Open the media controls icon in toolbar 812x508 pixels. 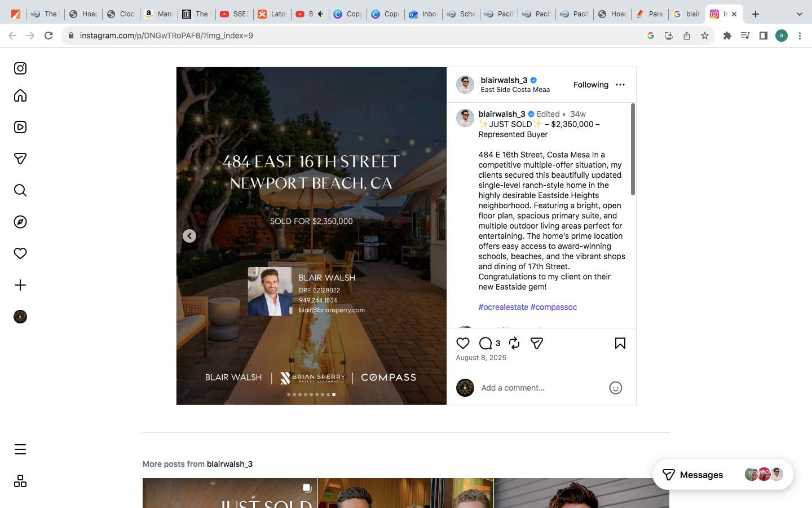click(745, 36)
